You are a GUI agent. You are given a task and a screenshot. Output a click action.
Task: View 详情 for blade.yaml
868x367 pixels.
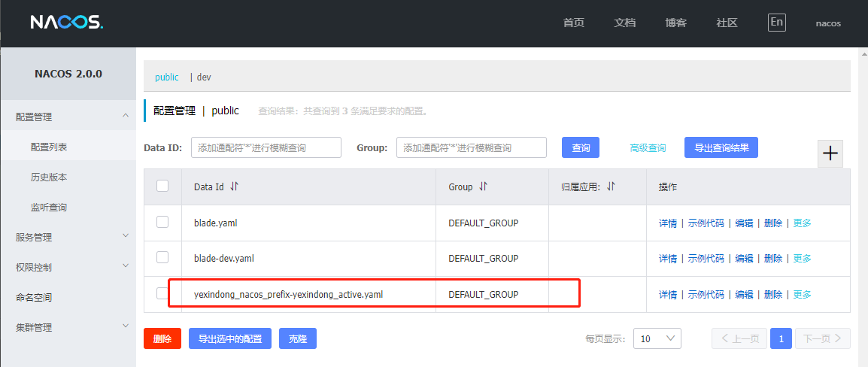[668, 223]
